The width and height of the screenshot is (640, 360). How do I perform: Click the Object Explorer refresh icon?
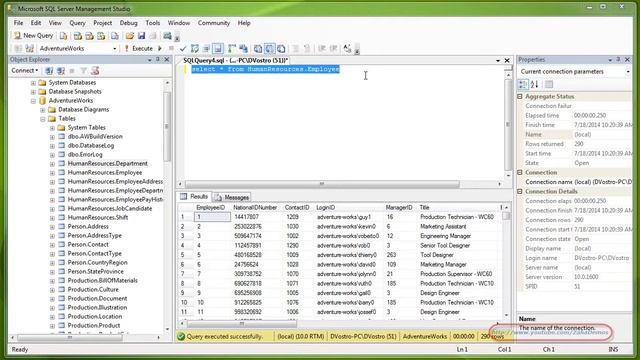pyautogui.click(x=95, y=71)
